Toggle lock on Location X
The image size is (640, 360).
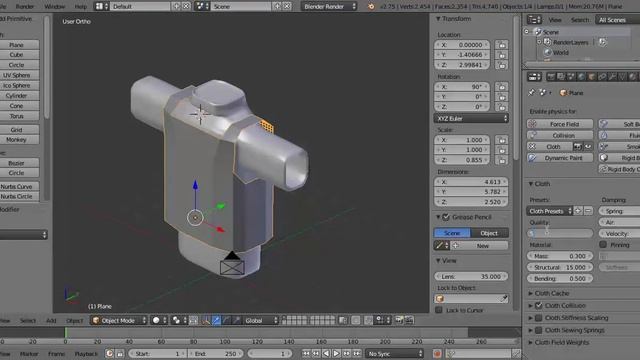(x=502, y=45)
